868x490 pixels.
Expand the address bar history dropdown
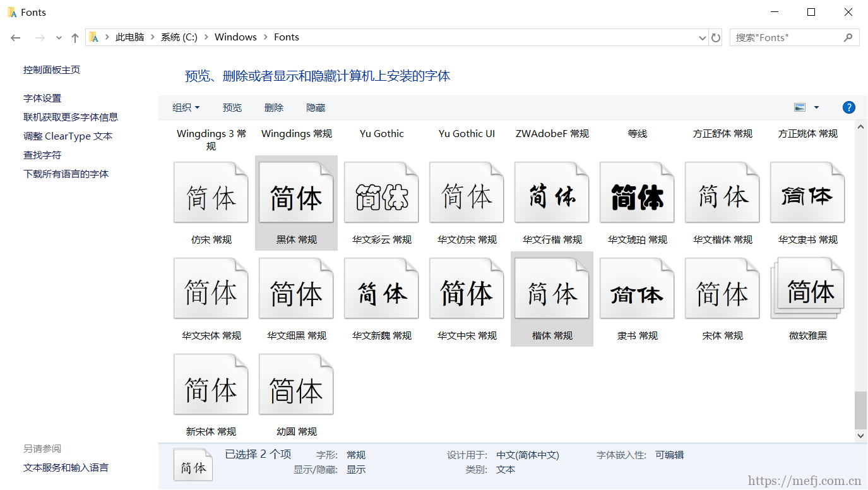[x=703, y=38]
